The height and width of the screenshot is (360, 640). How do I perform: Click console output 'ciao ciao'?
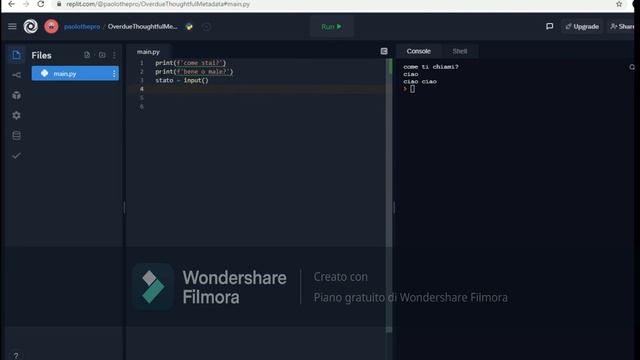420,82
